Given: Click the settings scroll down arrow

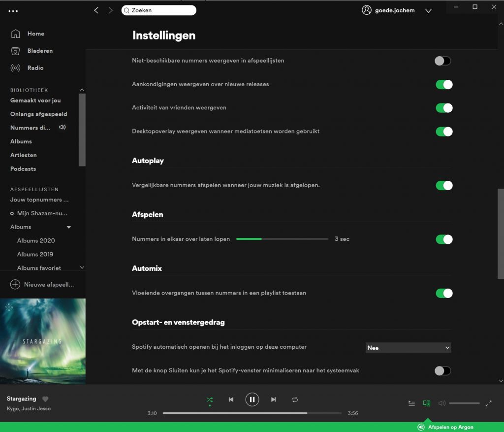Looking at the screenshot, I should [x=501, y=381].
